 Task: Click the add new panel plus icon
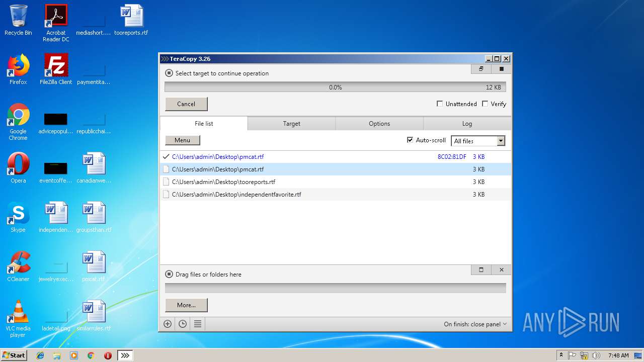(x=168, y=324)
